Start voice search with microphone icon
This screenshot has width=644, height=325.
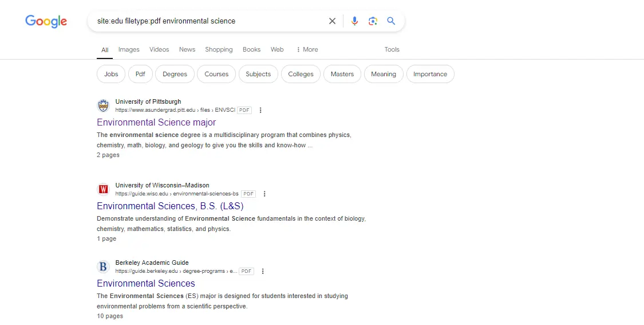[354, 21]
